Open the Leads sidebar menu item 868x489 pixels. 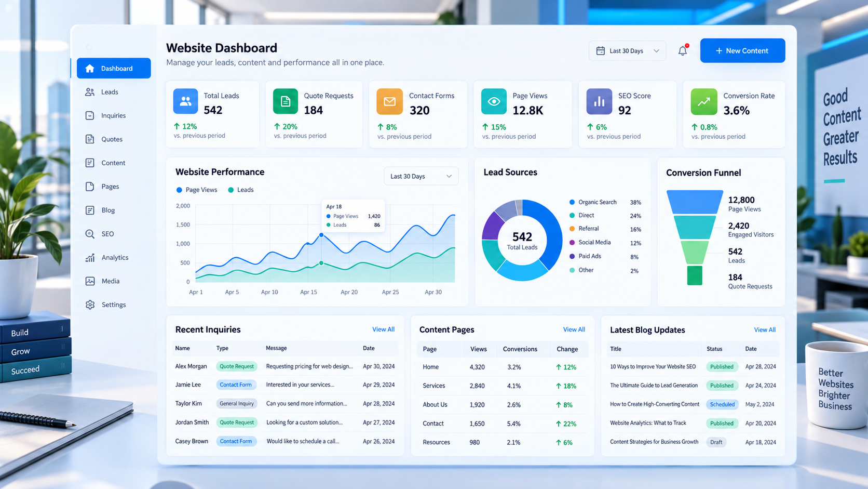110,92
